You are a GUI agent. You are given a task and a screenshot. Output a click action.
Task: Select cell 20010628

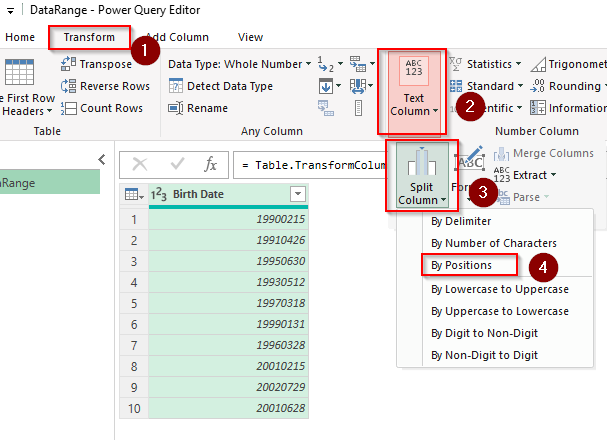coord(228,408)
